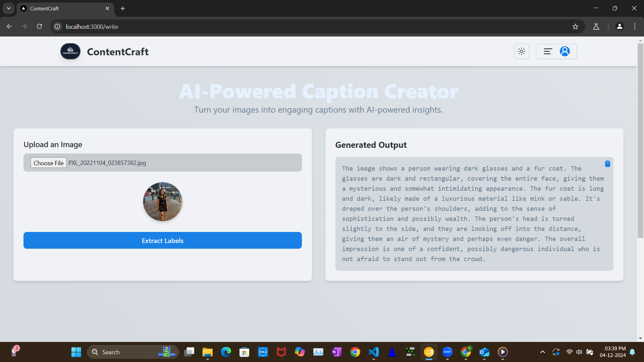Open the hamburger user menu
644x362 pixels.
point(548,51)
